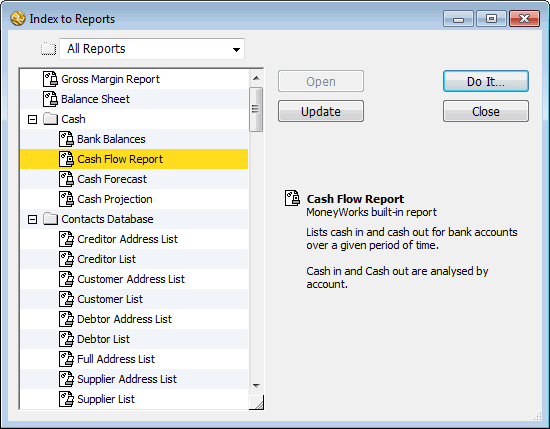This screenshot has height=429, width=550.
Task: Click the Contacts Database folder icon
Action: click(51, 219)
